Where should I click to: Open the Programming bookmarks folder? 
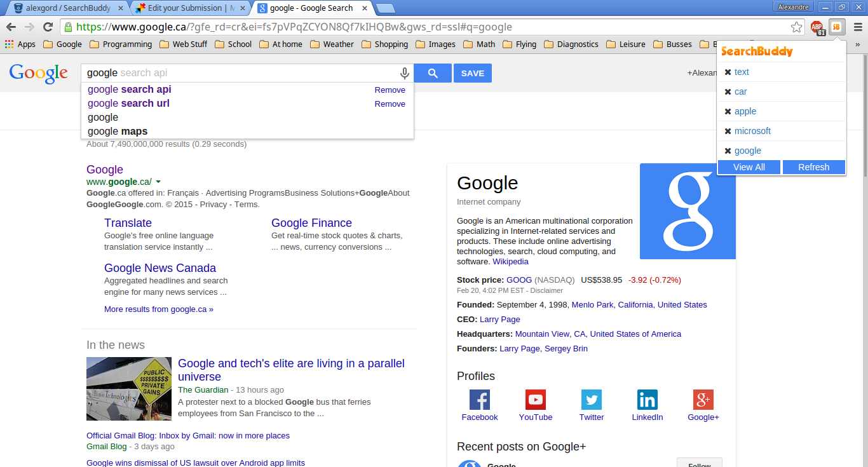(121, 44)
